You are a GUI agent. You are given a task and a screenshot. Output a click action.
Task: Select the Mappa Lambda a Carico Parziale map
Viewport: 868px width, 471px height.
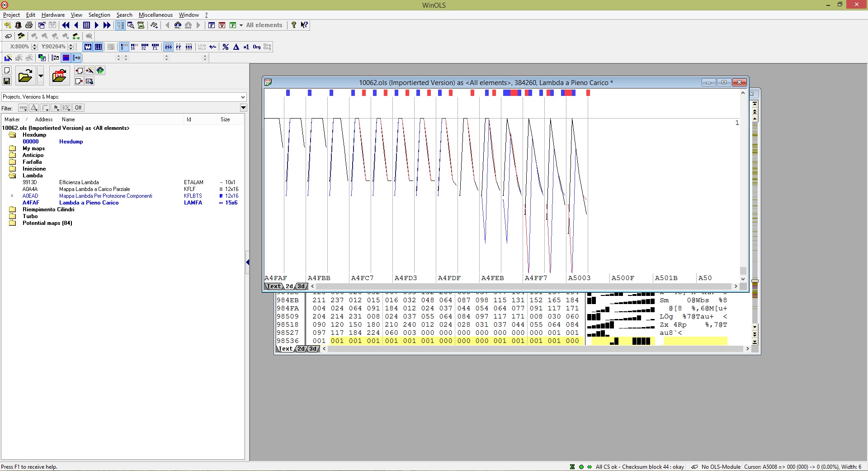94,189
